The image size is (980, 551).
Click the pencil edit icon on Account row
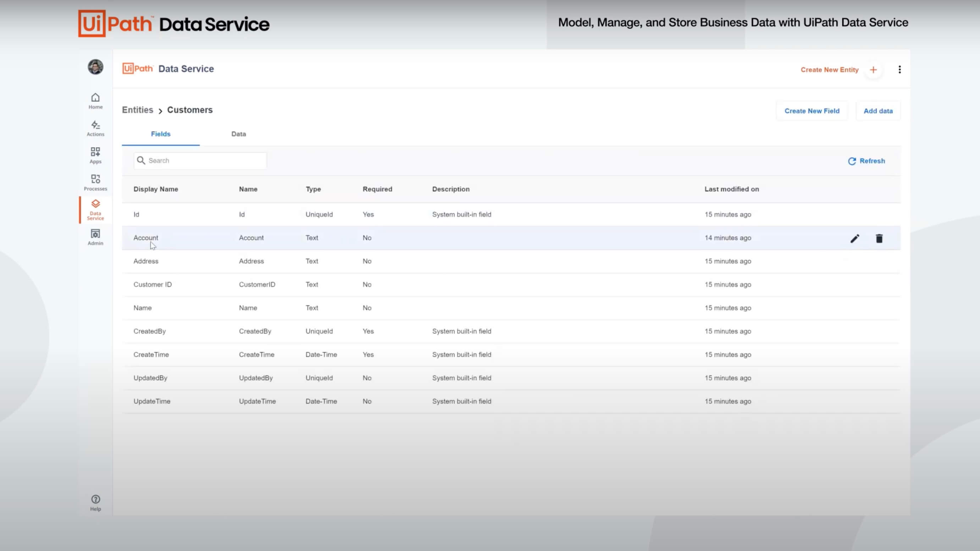855,238
